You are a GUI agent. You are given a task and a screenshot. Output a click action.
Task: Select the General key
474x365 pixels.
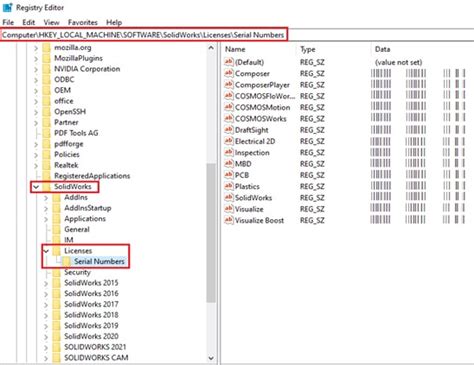[77, 229]
